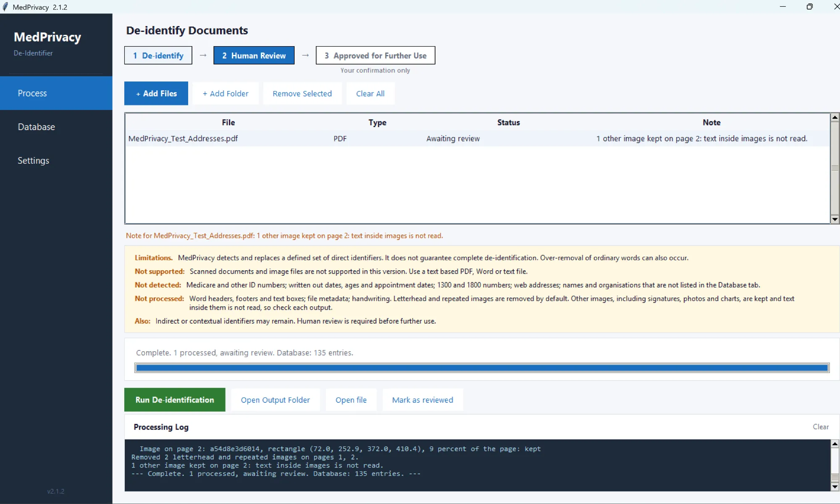
Task: Click Remove Selected
Action: 302,94
